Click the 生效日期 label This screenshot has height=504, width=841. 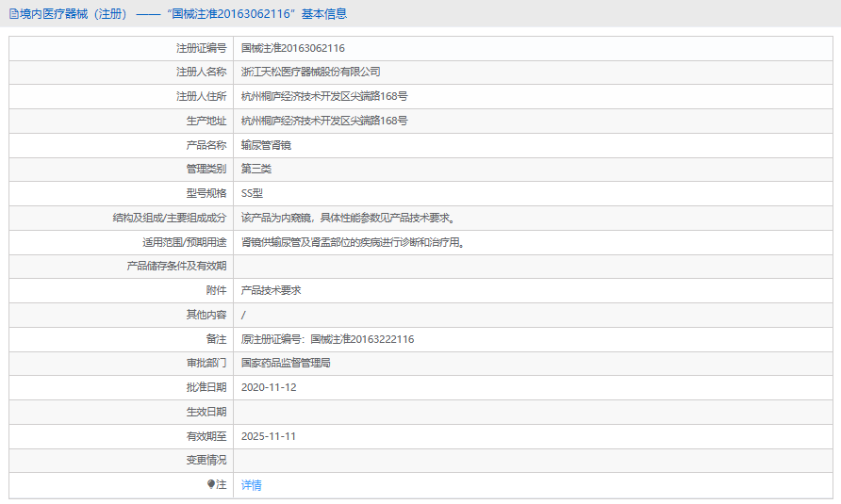coord(206,413)
